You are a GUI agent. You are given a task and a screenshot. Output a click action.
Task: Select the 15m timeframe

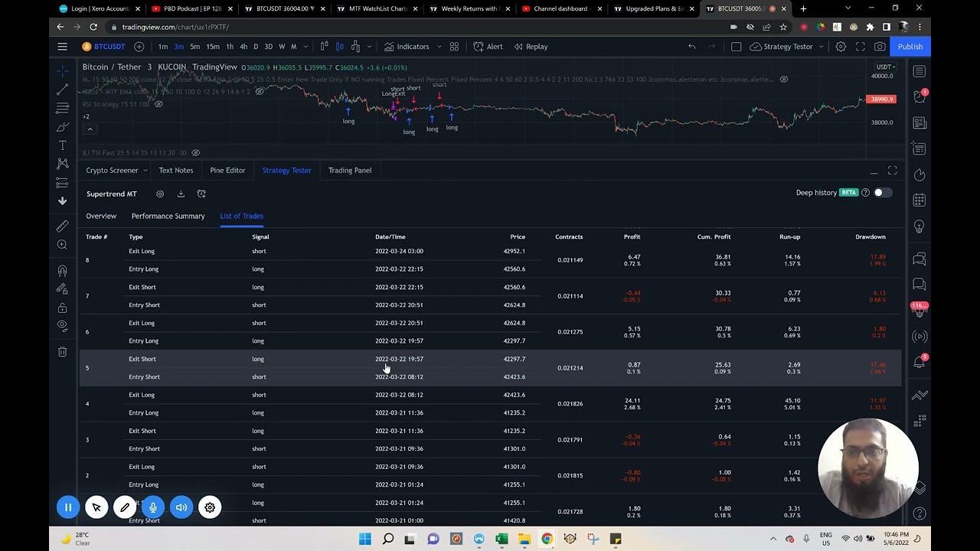click(213, 47)
